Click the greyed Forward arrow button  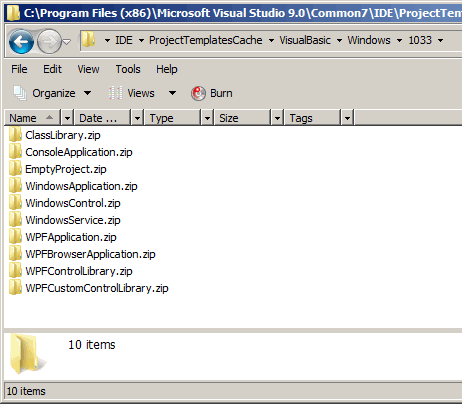click(x=49, y=41)
